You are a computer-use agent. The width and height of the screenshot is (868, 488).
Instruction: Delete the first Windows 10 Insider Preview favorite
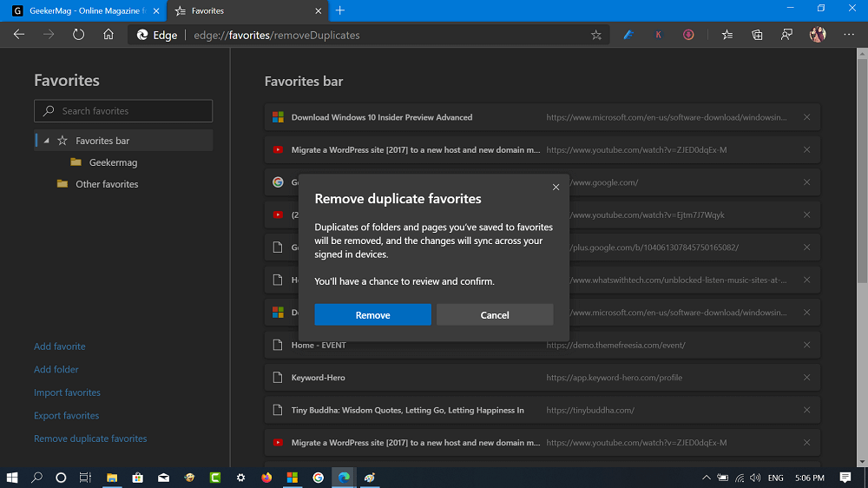pos(806,117)
